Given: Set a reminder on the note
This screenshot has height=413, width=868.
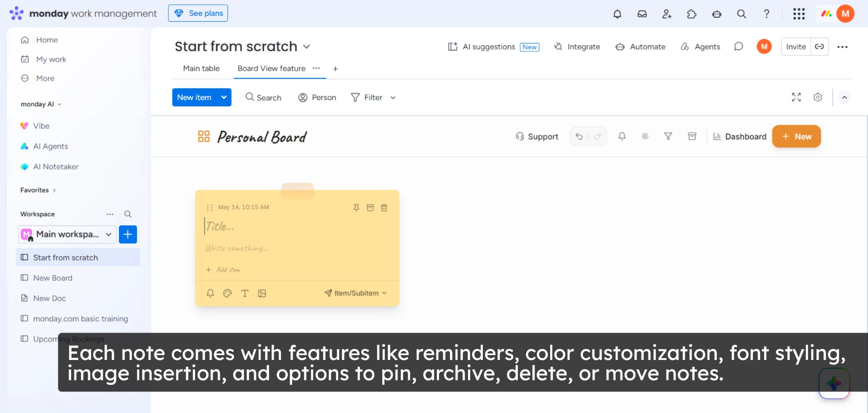Looking at the screenshot, I should click(x=210, y=293).
